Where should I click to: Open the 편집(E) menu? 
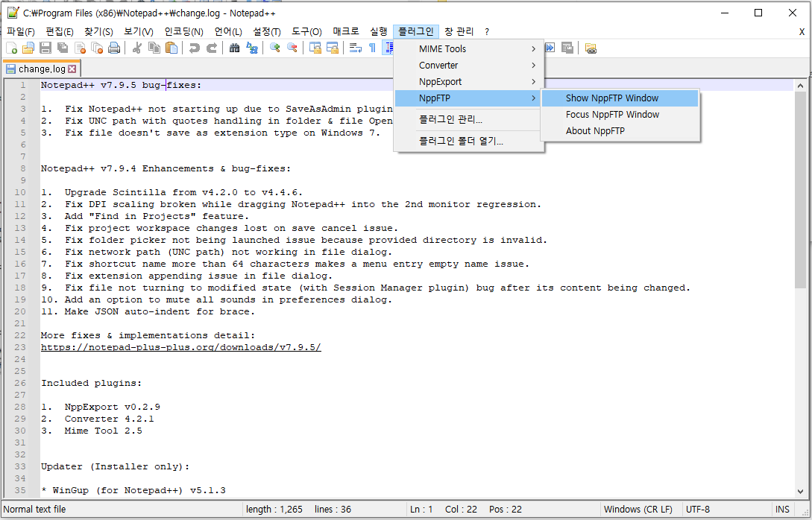[x=60, y=31]
